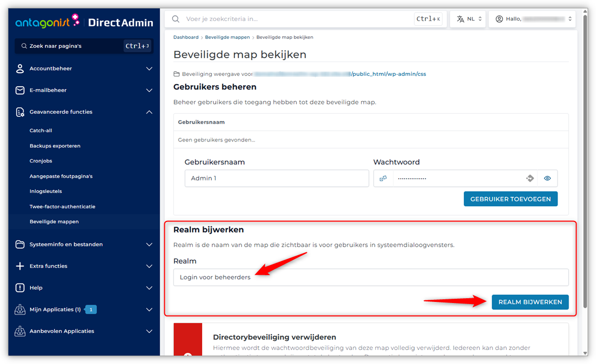Collapse the Geavanceerde functies menu
The image size is (596, 364).
(149, 112)
